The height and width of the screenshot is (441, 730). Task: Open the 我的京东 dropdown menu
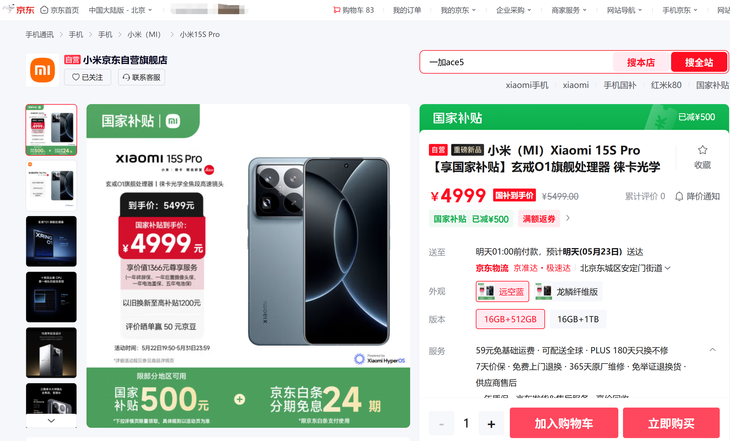tap(458, 10)
